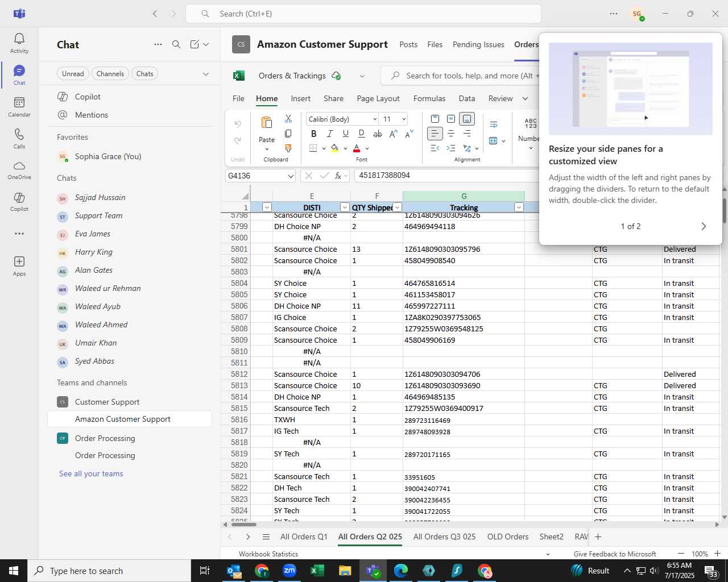The height and width of the screenshot is (582, 728).
Task: Switch to the OLD Orders sheet
Action: [508, 537]
